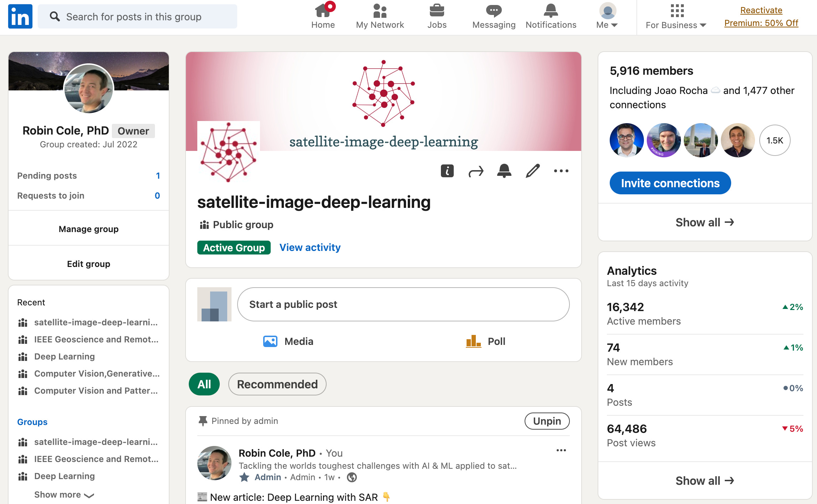Click the group info icon

pyautogui.click(x=447, y=170)
